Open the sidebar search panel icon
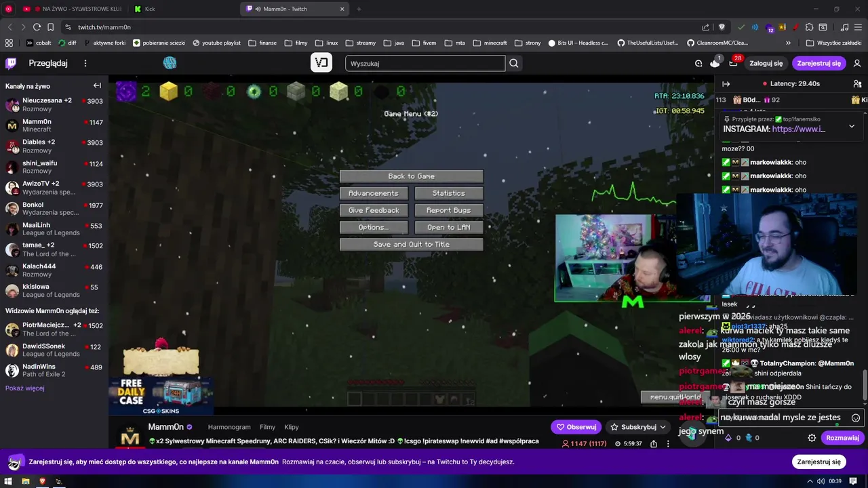The image size is (868, 488). tap(823, 27)
